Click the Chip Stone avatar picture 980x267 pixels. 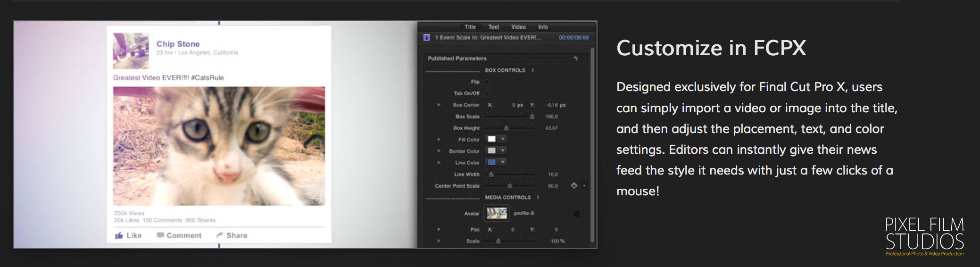131,51
